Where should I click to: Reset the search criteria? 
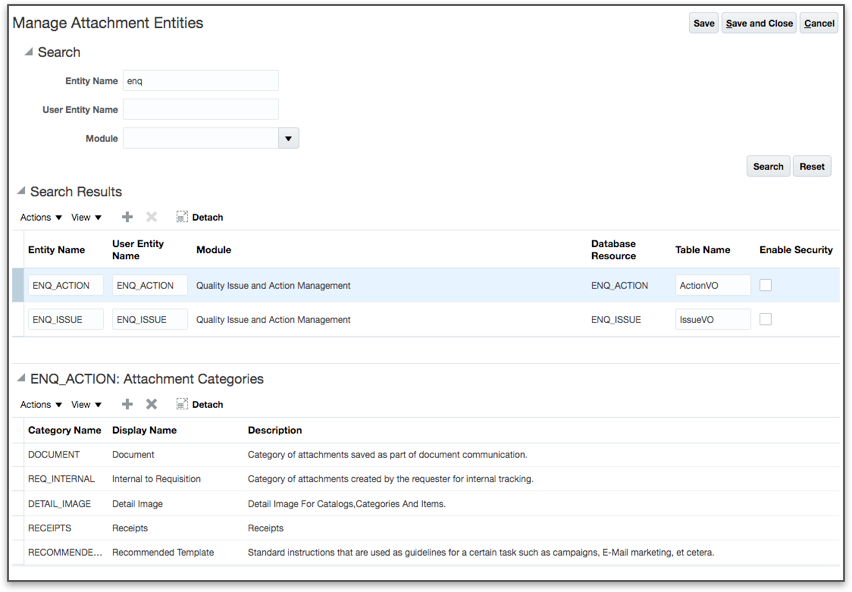click(x=812, y=166)
